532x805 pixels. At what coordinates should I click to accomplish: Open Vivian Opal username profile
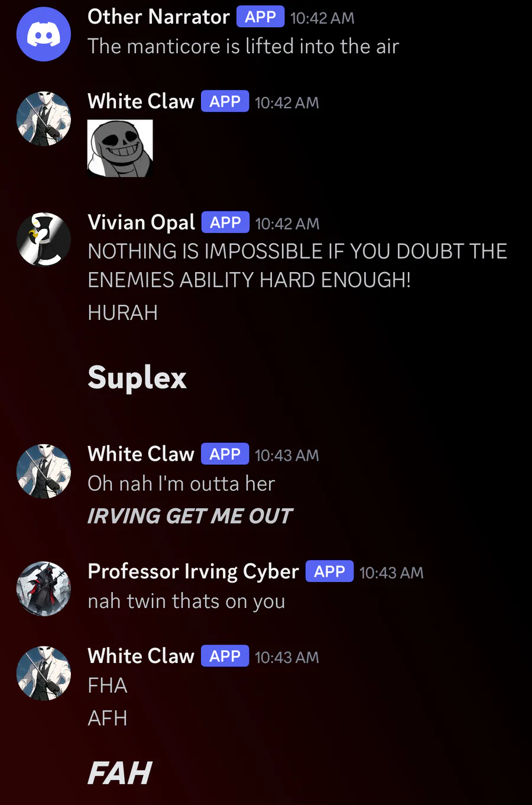[x=141, y=222]
